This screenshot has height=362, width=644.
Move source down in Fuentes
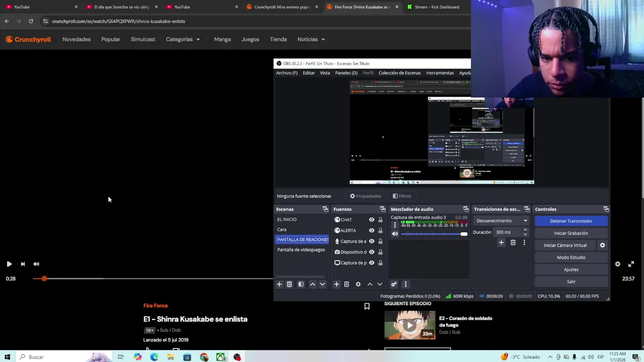click(x=379, y=285)
